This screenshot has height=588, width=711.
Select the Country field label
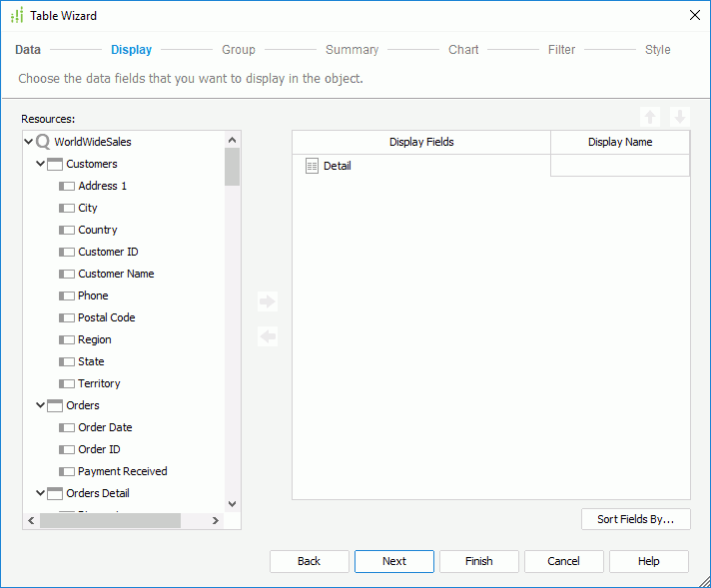pyautogui.click(x=98, y=230)
